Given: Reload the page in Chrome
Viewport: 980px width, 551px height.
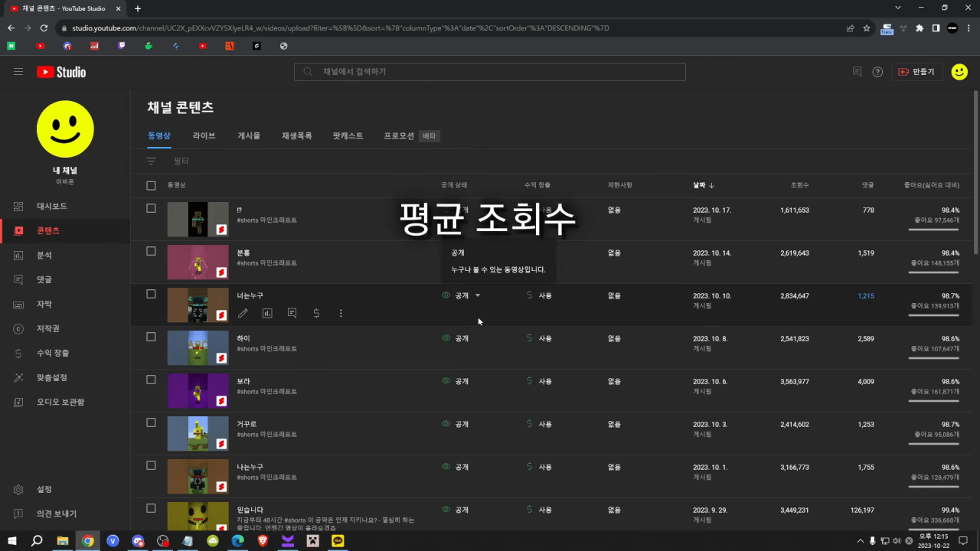Looking at the screenshot, I should pyautogui.click(x=44, y=28).
